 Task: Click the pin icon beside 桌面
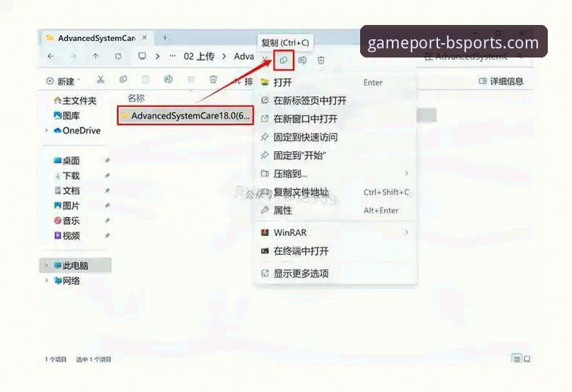pos(107,160)
